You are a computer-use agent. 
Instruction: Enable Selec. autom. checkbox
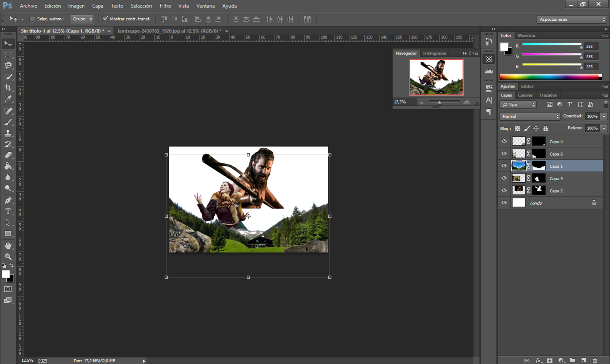(32, 19)
